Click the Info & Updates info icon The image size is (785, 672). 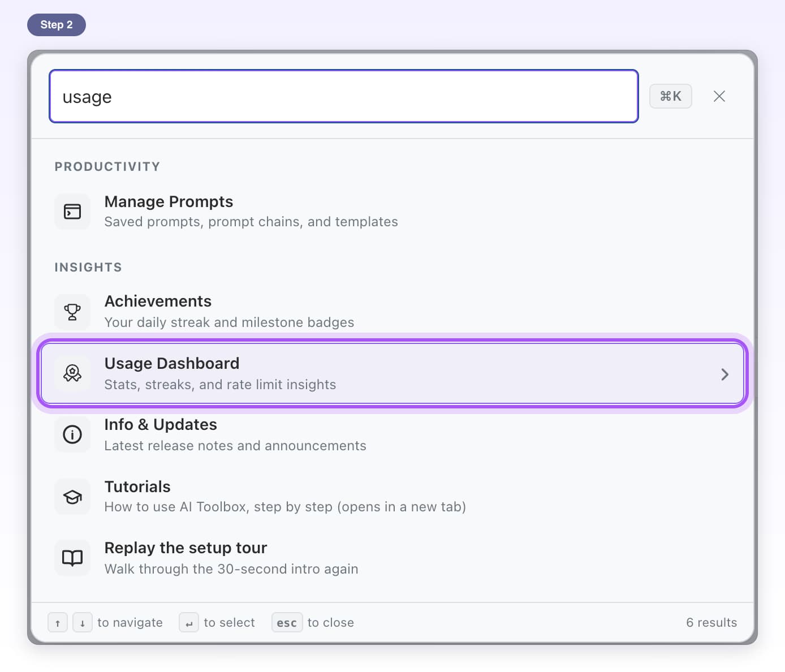click(72, 434)
